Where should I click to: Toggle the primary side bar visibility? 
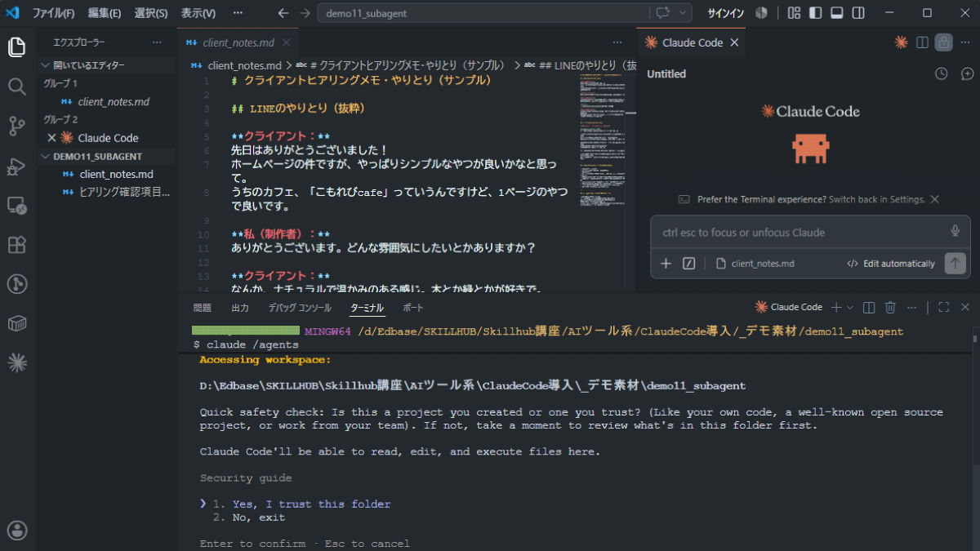click(815, 13)
